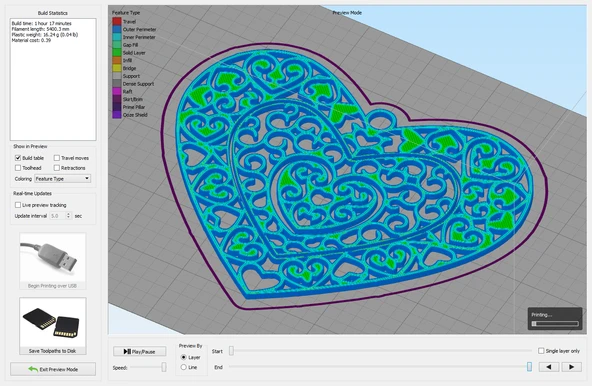Click the Update interval spinner arrows
Image resolution: width=592 pixels, height=386 pixels.
click(68, 216)
